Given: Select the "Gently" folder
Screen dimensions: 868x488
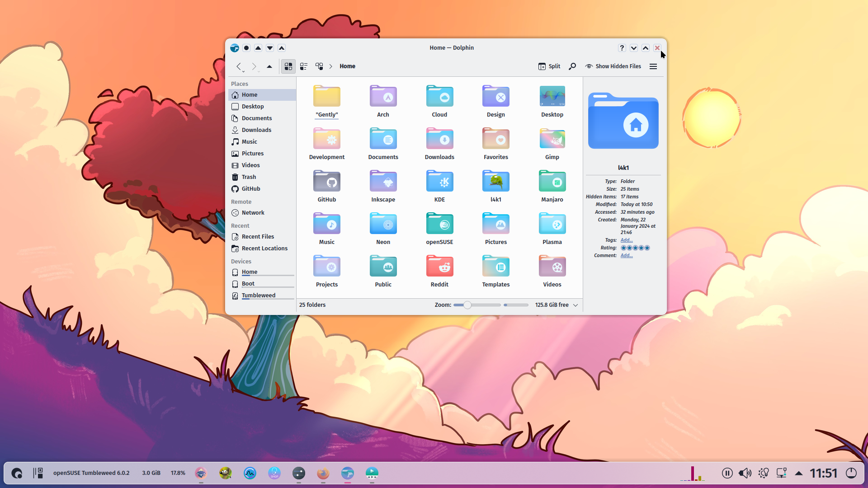Looking at the screenshot, I should point(327,102).
